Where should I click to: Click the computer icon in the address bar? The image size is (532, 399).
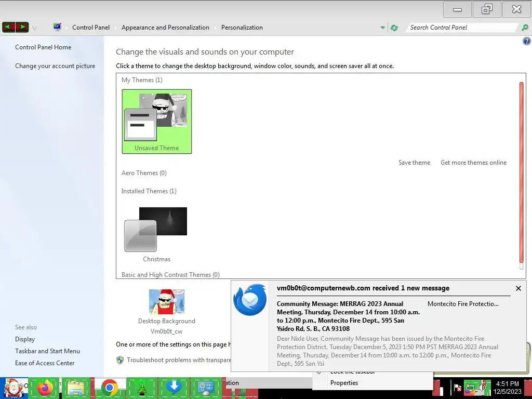point(57,27)
